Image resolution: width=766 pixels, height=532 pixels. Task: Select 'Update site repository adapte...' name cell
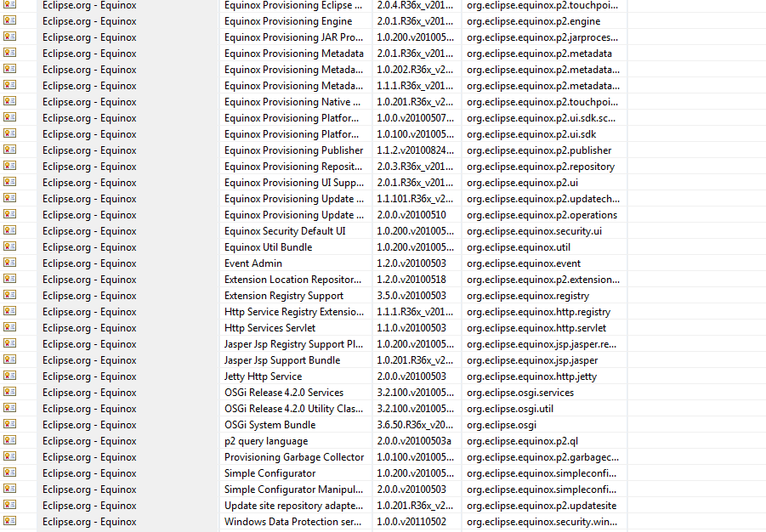[x=293, y=505]
